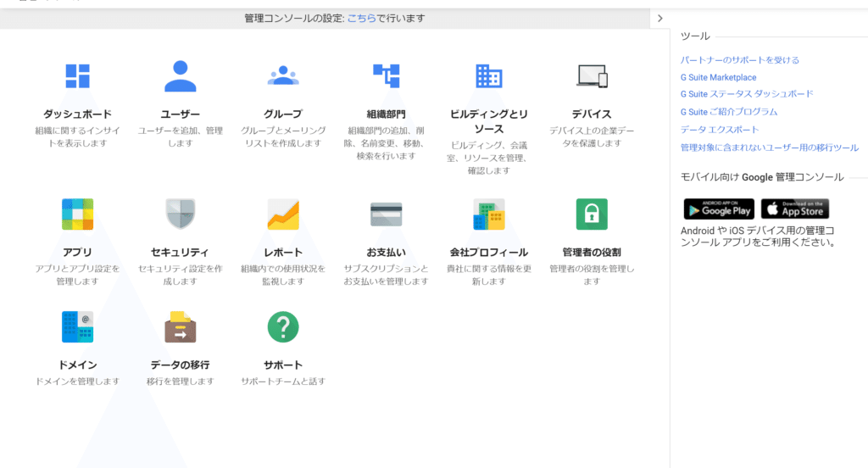Open パートナーのサポートを受ける link
Screen dimensions: 868x468
pyautogui.click(x=739, y=60)
